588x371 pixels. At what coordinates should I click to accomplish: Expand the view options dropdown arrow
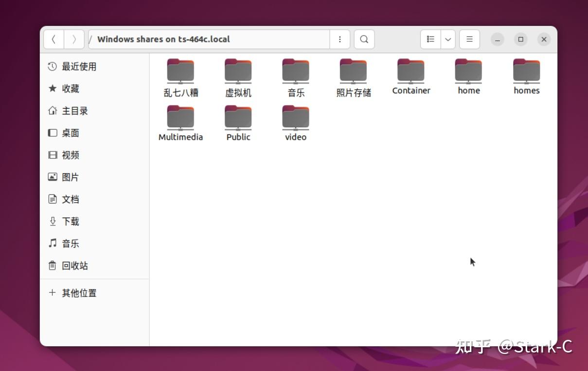448,39
